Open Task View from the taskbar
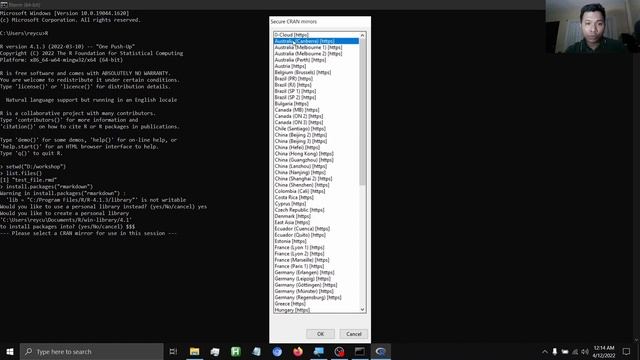The image size is (640, 360). coord(173,351)
